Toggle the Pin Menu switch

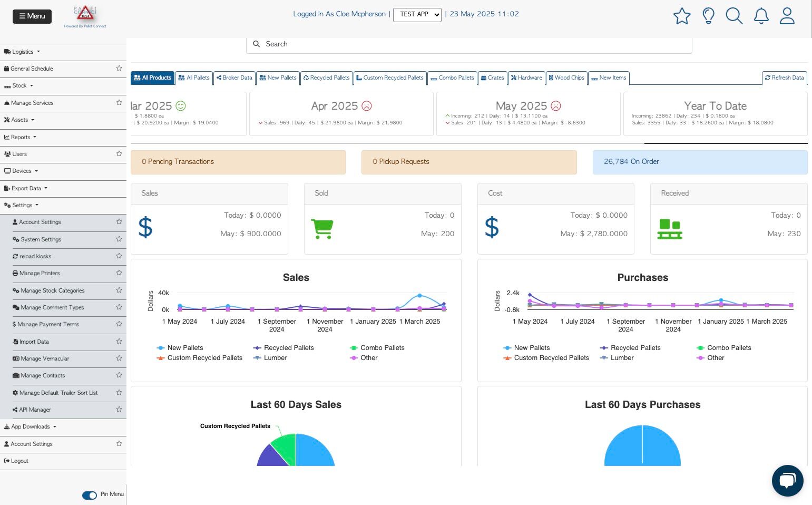[x=90, y=495]
